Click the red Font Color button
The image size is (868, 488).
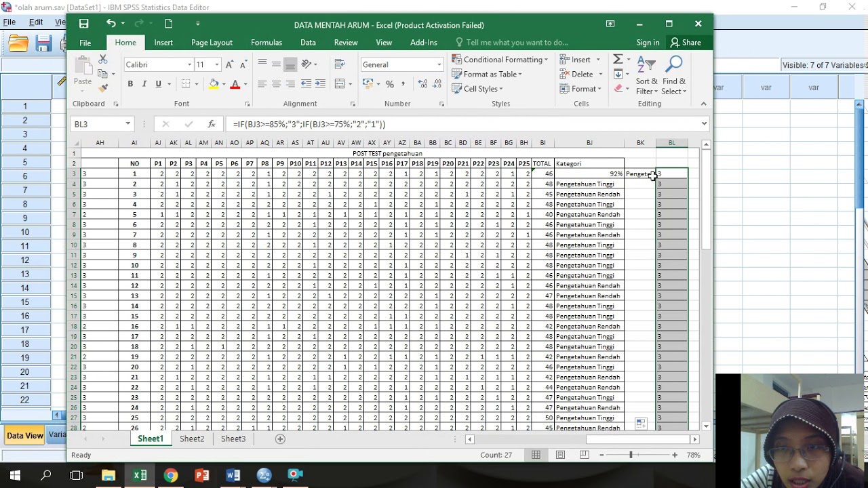point(235,84)
